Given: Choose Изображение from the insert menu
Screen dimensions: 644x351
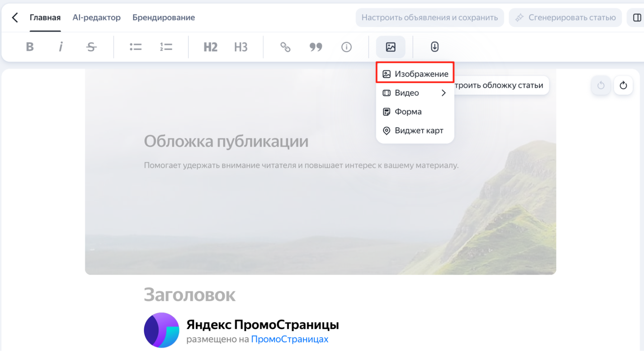Looking at the screenshot, I should [x=415, y=74].
